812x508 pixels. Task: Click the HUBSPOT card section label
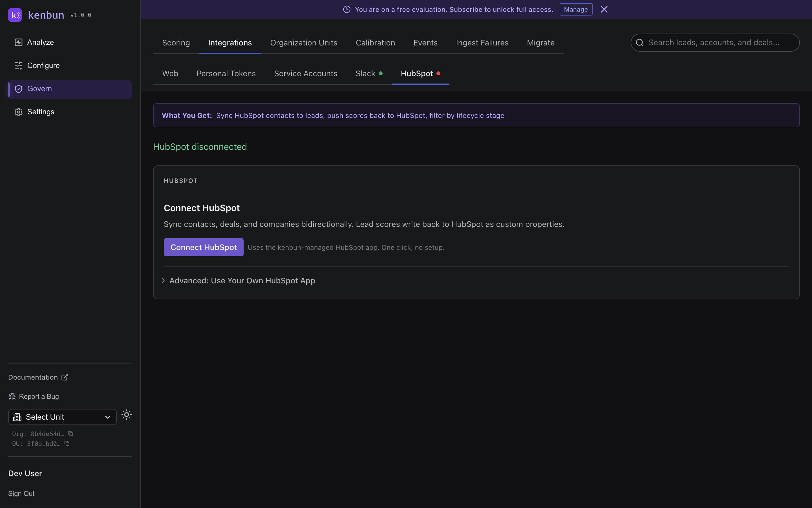180,181
